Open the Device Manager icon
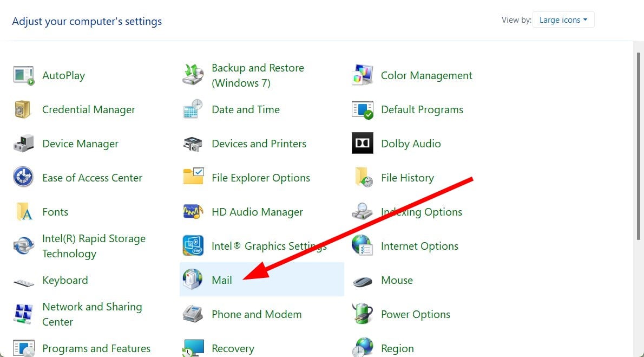644x357 pixels. coord(23,144)
